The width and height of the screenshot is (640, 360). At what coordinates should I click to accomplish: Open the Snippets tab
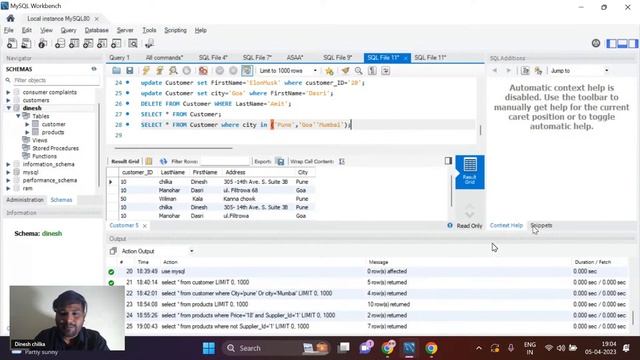tap(541, 225)
